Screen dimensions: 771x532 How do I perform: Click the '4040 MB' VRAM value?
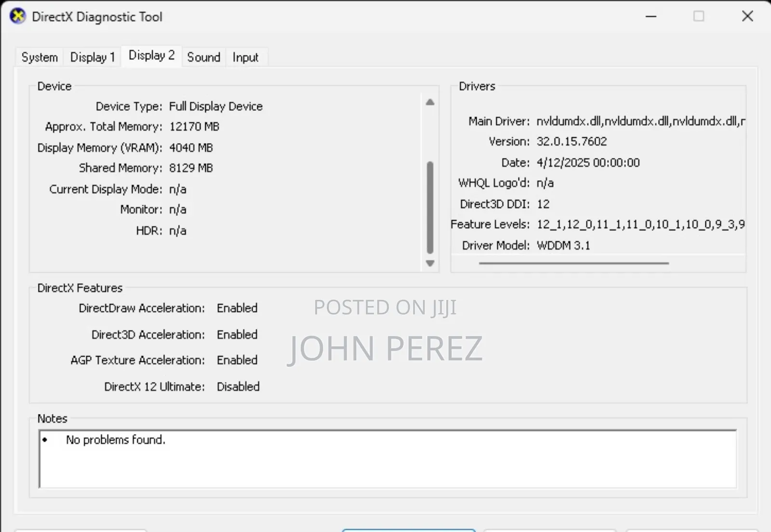tap(191, 148)
